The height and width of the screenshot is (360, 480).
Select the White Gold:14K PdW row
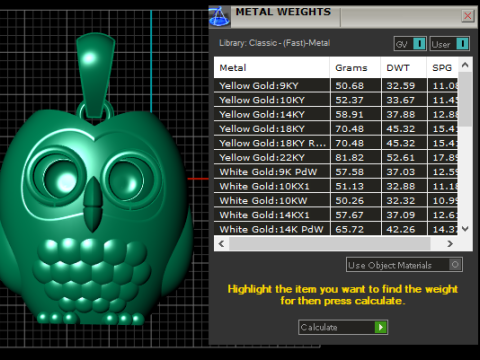[x=336, y=229]
